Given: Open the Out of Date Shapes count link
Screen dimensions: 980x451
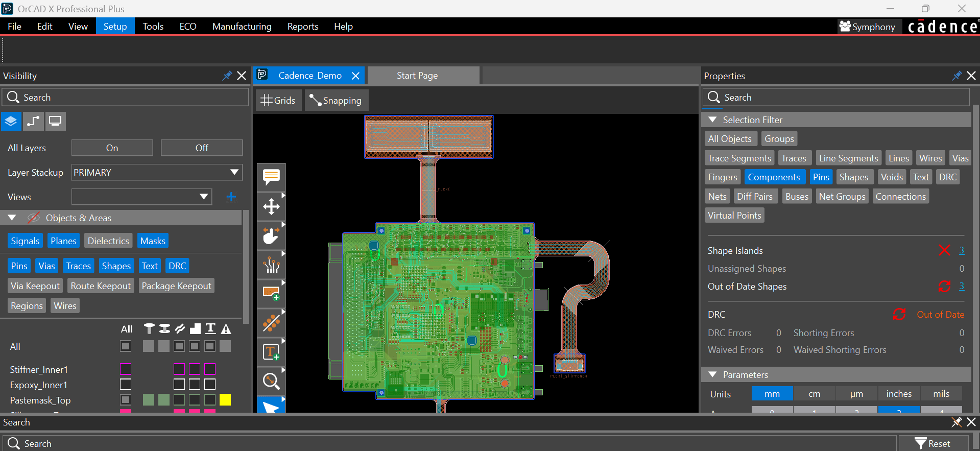Looking at the screenshot, I should pos(962,287).
